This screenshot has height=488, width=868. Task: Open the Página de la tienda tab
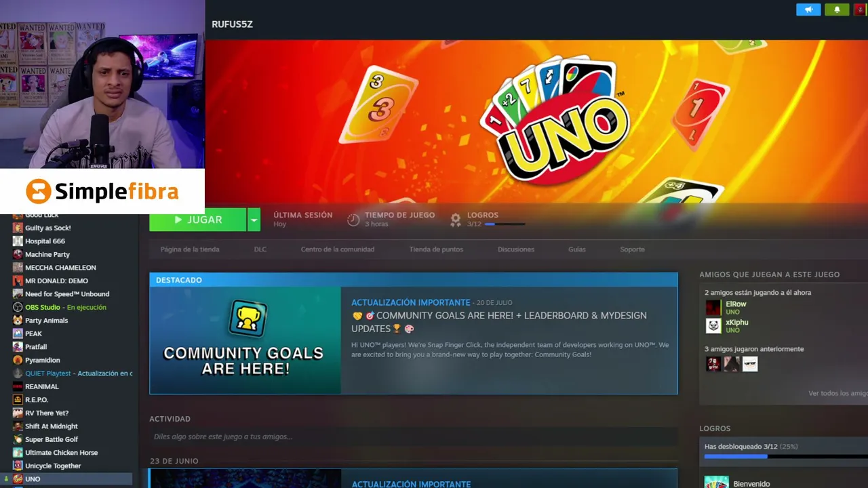pyautogui.click(x=190, y=249)
